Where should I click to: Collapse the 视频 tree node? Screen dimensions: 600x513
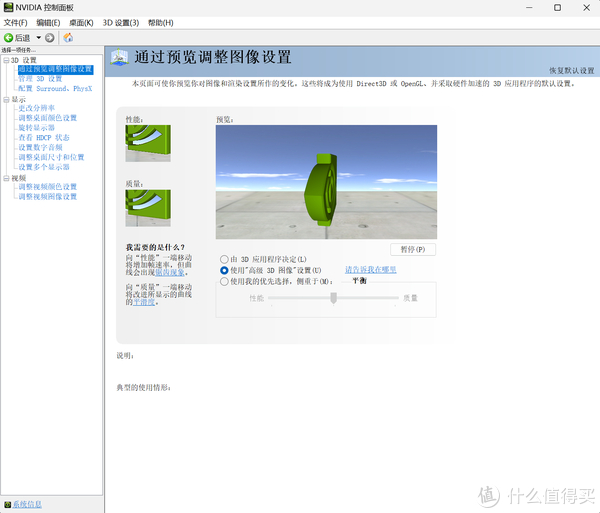(x=6, y=178)
